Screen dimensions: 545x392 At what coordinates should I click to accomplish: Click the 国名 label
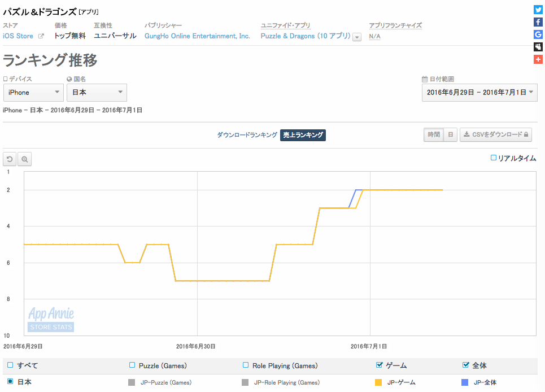click(x=80, y=79)
